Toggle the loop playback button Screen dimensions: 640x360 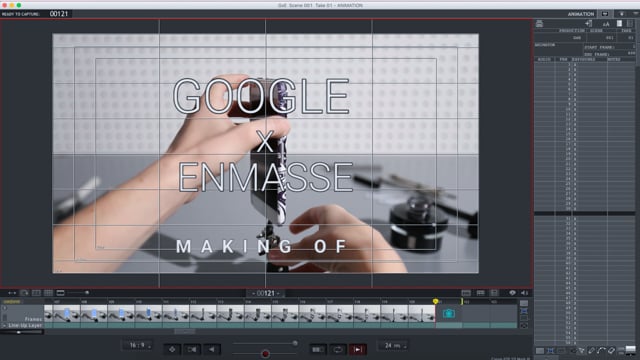338,349
